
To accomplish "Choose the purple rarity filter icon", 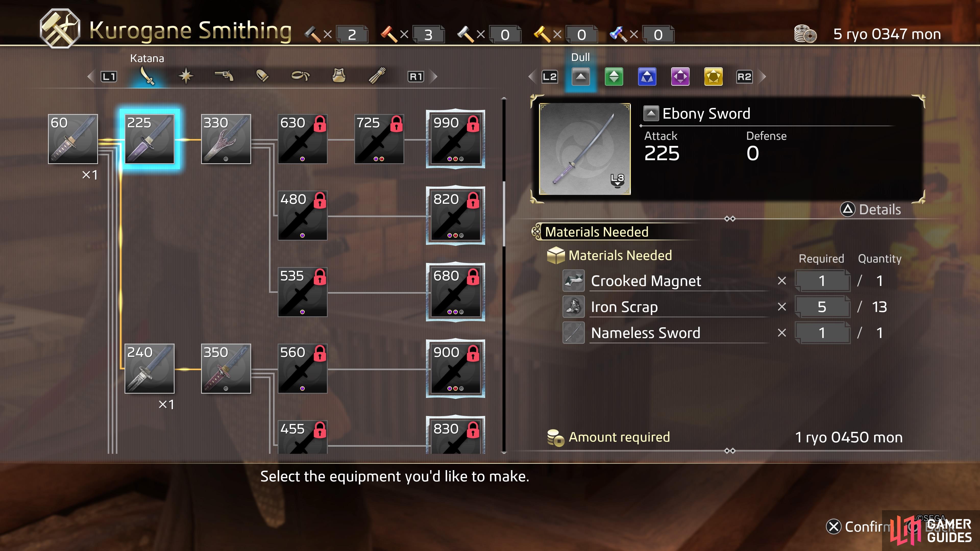I will tap(680, 77).
